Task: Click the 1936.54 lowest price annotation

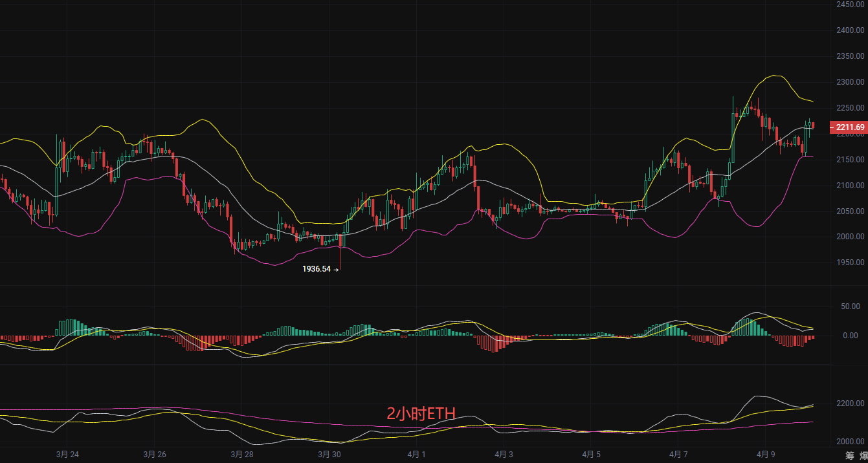Action: [x=317, y=268]
